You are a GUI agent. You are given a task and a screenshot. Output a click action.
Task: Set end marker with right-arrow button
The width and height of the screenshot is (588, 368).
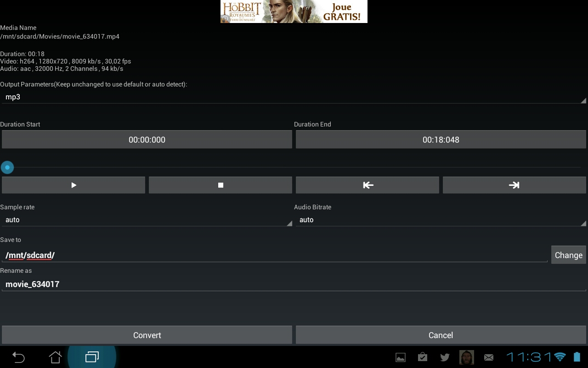[x=514, y=185]
